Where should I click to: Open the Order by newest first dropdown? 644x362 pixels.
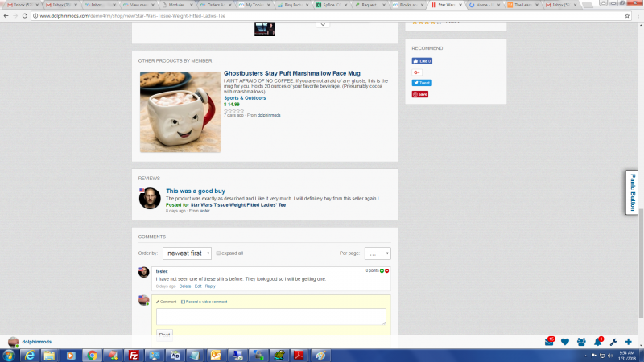[x=187, y=253]
